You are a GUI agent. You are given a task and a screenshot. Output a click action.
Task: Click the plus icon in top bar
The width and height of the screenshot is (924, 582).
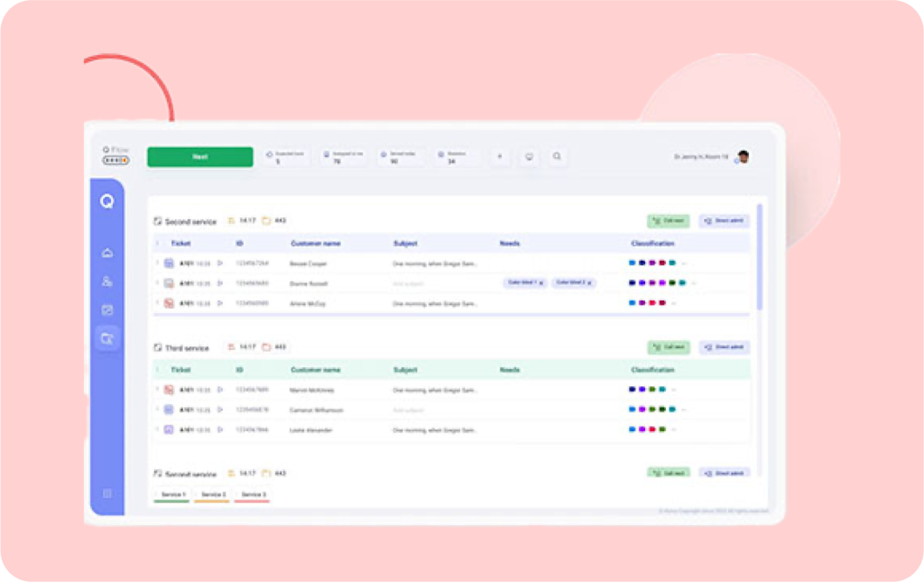tap(500, 157)
